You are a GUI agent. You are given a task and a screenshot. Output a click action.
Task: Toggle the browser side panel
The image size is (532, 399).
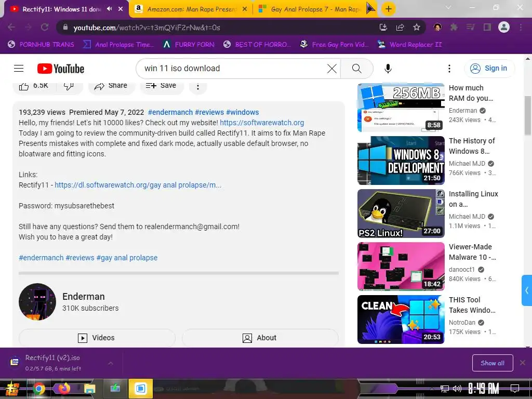click(x=487, y=27)
